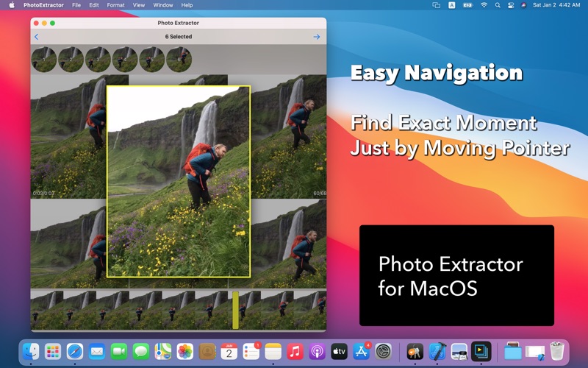Image resolution: width=588 pixels, height=368 pixels.
Task: Open the File menu
Action: (x=76, y=5)
